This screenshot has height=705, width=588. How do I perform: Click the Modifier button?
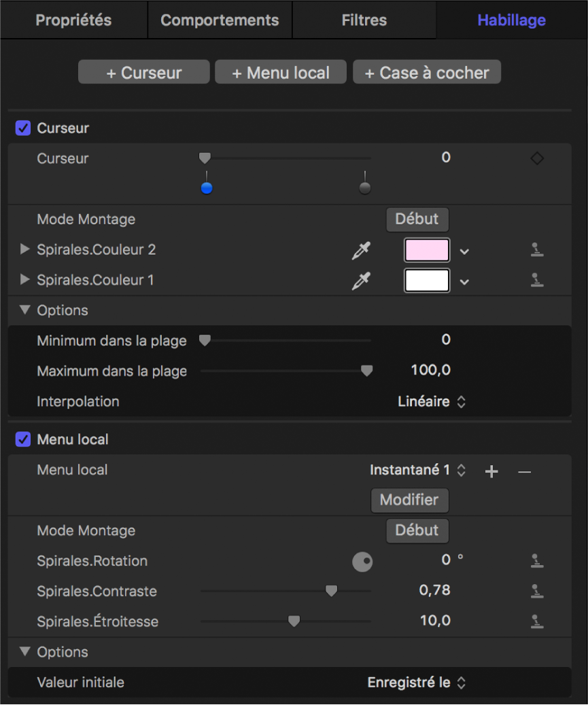click(x=409, y=500)
